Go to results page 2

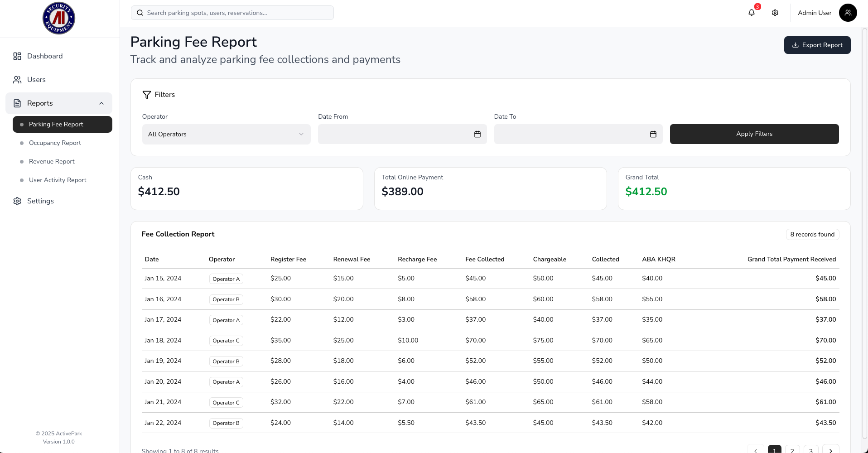pos(792,449)
